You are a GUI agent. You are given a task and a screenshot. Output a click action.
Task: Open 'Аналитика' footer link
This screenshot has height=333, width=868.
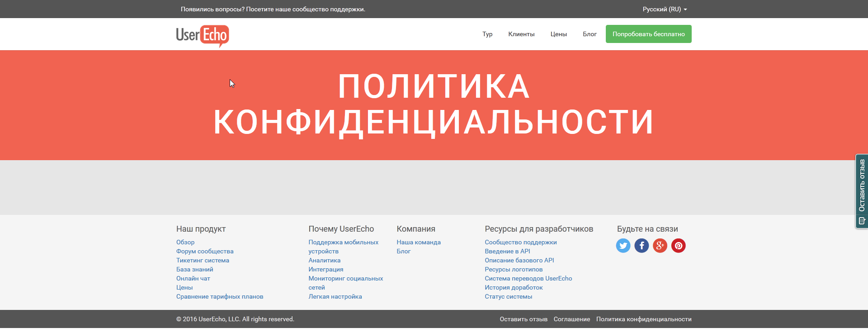coord(325,260)
